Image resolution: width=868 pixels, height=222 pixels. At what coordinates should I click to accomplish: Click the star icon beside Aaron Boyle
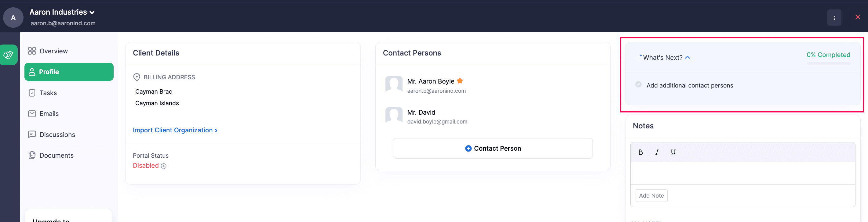(x=460, y=81)
